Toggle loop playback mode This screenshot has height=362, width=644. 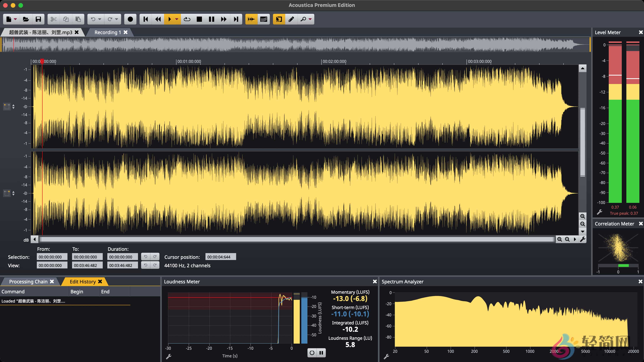pyautogui.click(x=187, y=19)
